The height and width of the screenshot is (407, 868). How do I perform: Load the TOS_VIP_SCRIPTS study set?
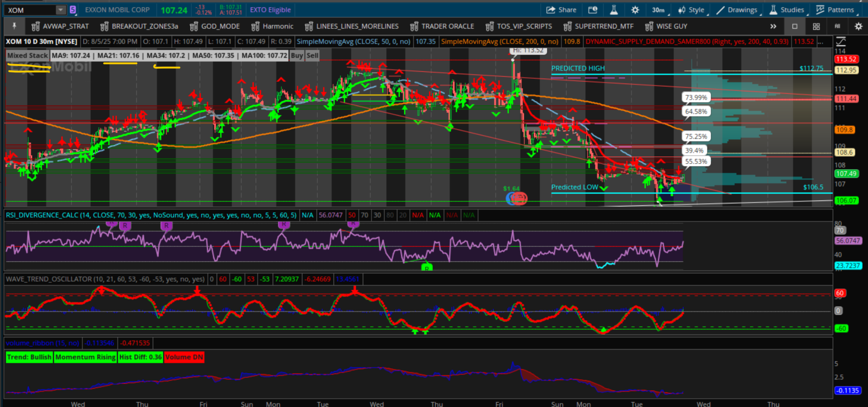[519, 26]
